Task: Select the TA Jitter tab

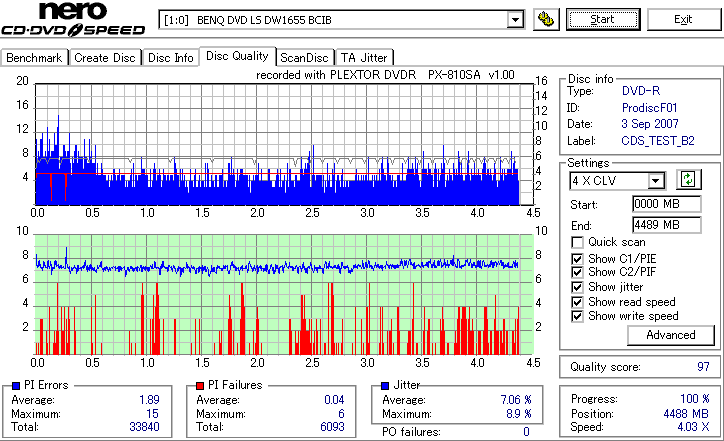Action: coord(364,58)
